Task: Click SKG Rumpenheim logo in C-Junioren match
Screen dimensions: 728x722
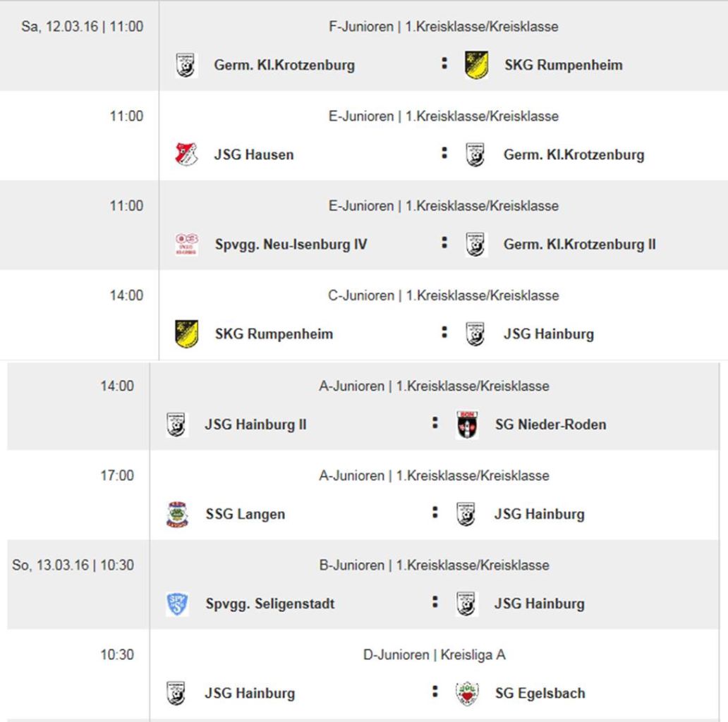Action: [186, 334]
